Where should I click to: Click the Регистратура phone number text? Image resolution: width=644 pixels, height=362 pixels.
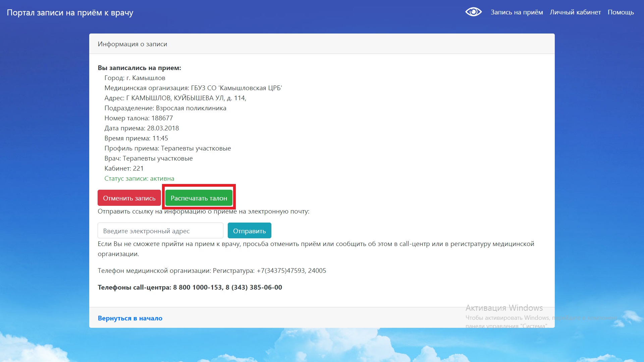[x=291, y=270]
